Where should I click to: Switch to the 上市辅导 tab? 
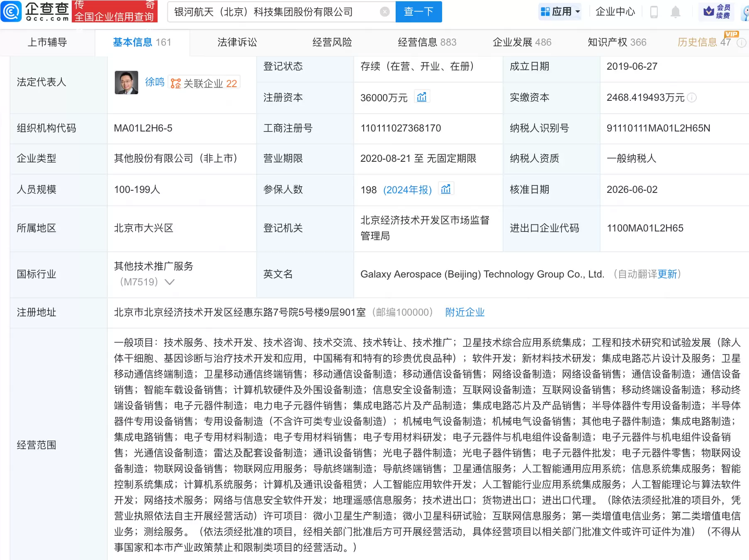point(47,42)
